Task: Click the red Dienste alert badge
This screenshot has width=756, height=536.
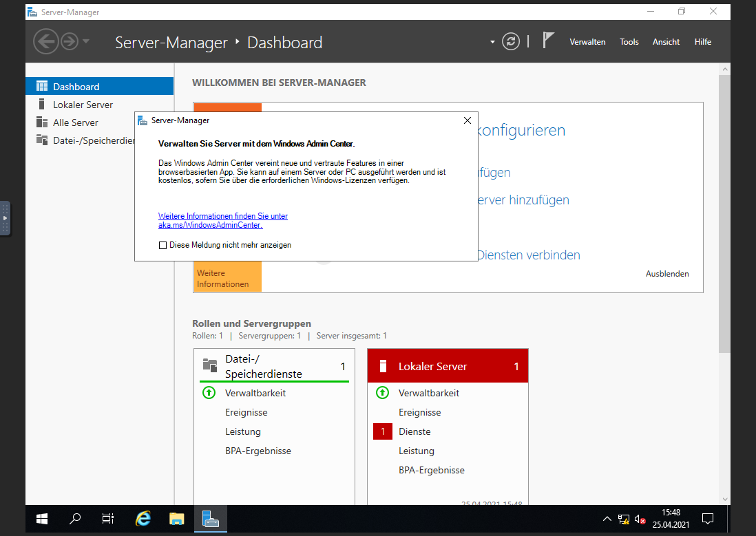Action: [383, 431]
